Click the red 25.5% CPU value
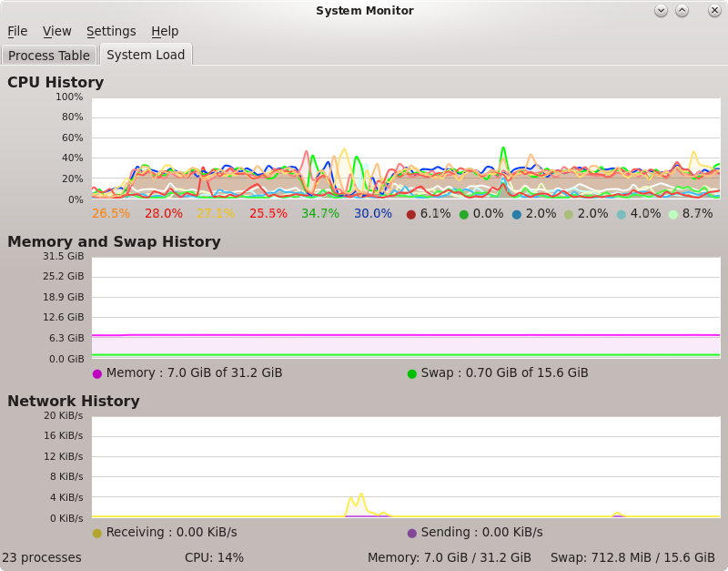The width and height of the screenshot is (728, 571). (268, 213)
